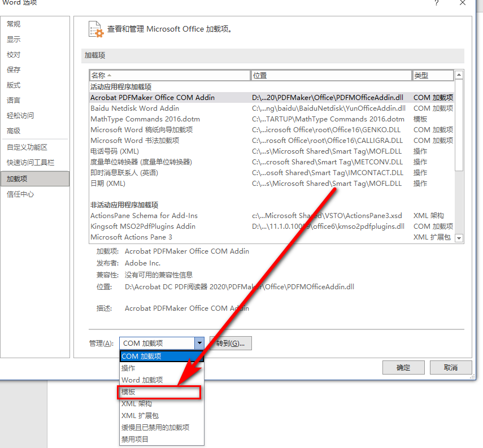
Task: Close the Word 选项 dialog
Action: click(x=462, y=3)
